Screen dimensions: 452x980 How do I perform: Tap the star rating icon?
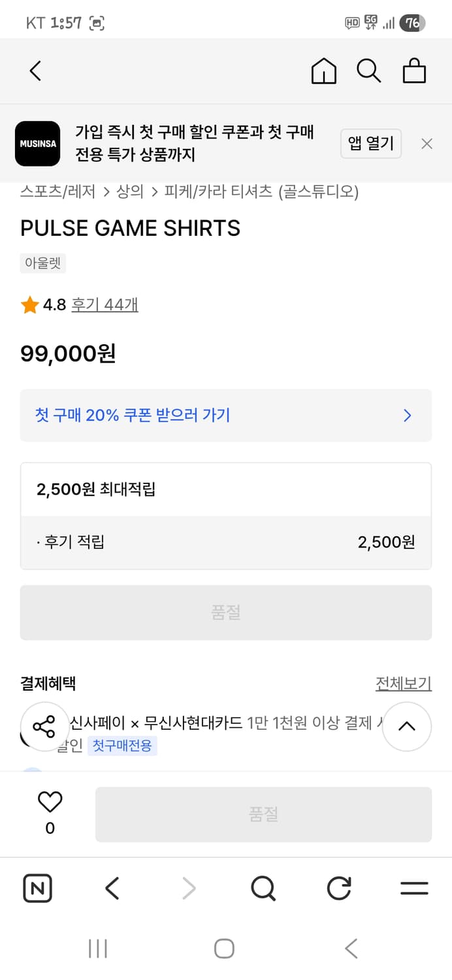pos(29,304)
